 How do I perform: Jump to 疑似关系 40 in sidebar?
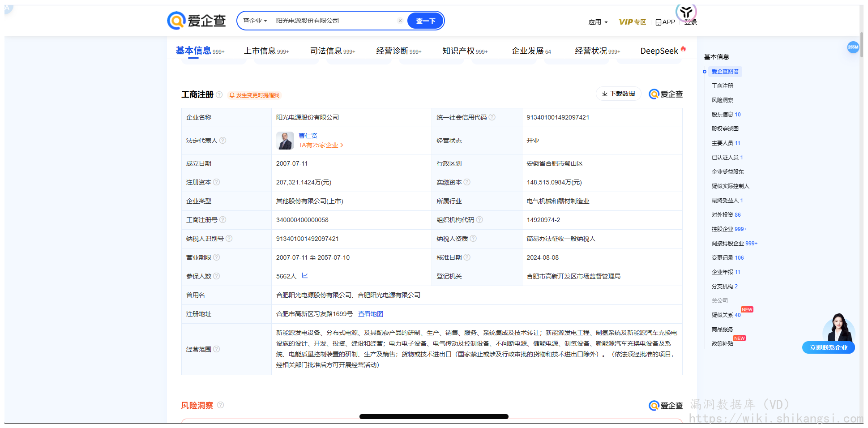(726, 315)
